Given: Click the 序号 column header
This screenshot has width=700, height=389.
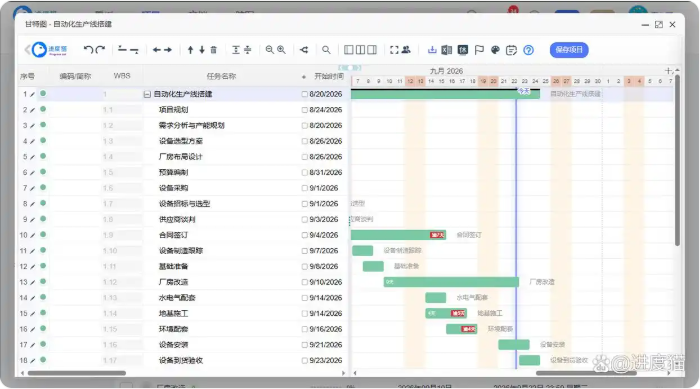Looking at the screenshot, I should (x=27, y=76).
